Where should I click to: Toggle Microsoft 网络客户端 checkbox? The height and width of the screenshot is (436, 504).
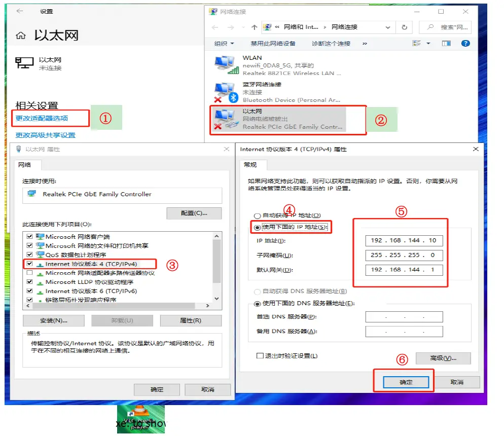point(29,236)
